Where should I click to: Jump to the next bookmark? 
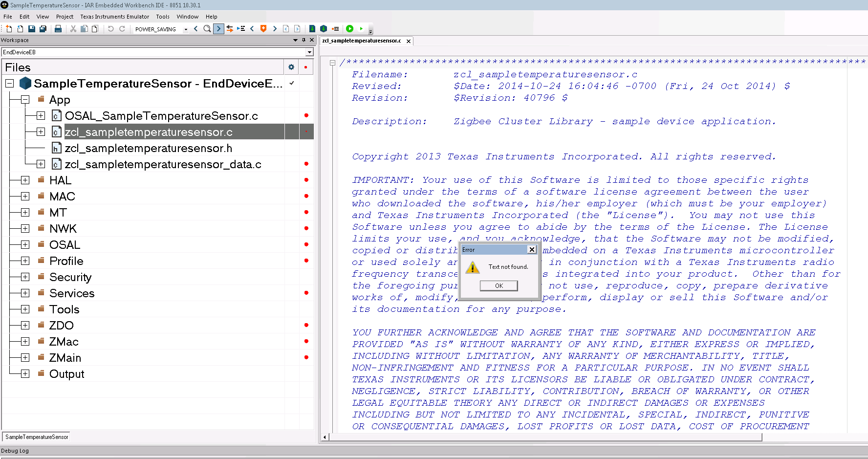point(275,29)
